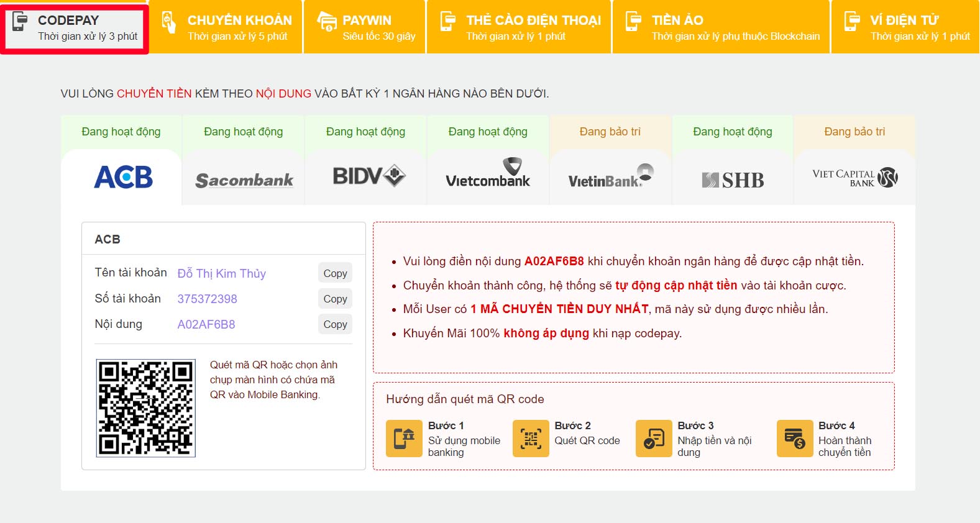Copy the account name Đỗ Thị Kim Thủy
The height and width of the screenshot is (523, 980).
pos(335,273)
